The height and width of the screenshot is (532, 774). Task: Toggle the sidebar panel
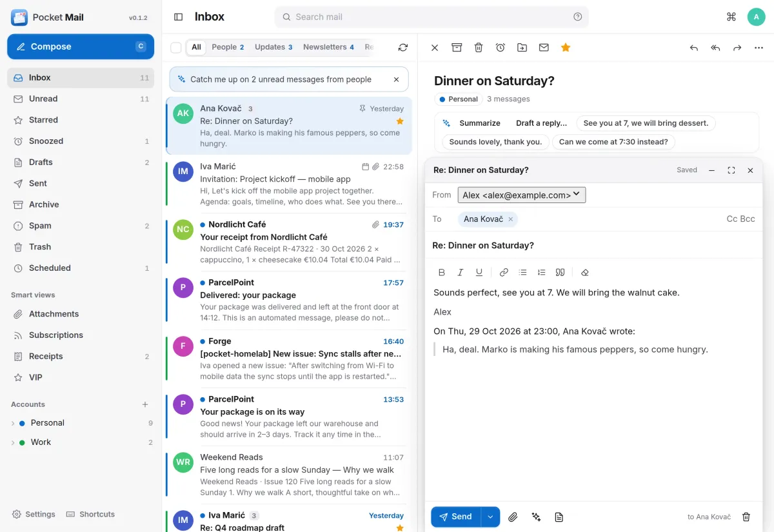[x=179, y=17]
